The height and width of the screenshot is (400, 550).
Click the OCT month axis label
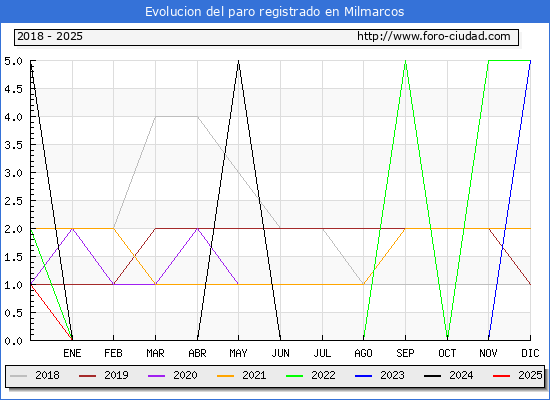coord(447,353)
